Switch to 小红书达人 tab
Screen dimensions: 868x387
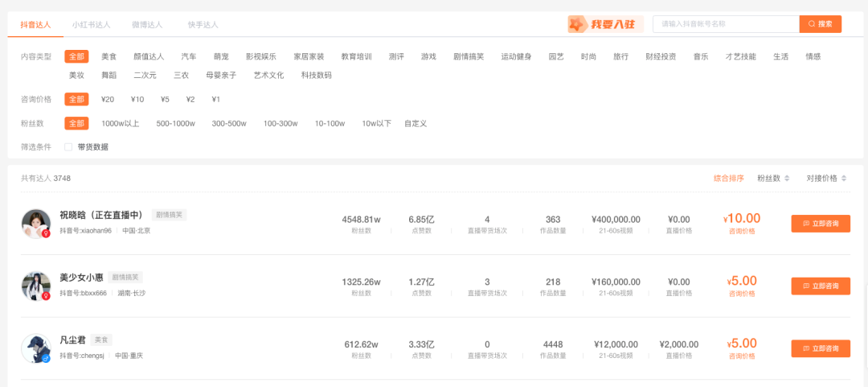(92, 24)
